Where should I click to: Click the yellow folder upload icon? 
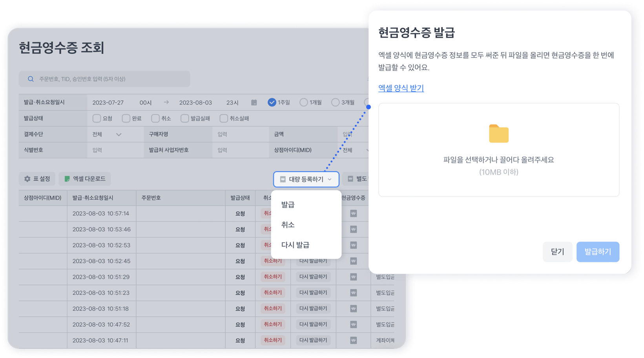pyautogui.click(x=498, y=134)
